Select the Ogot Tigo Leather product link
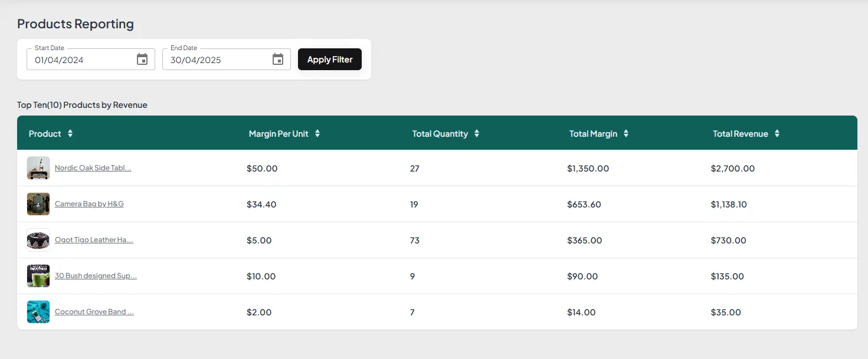The height and width of the screenshot is (359, 868). [x=94, y=240]
